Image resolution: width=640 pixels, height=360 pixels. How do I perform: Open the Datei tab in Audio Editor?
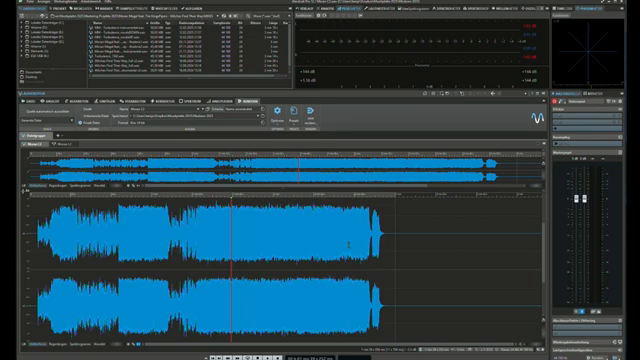click(28, 101)
